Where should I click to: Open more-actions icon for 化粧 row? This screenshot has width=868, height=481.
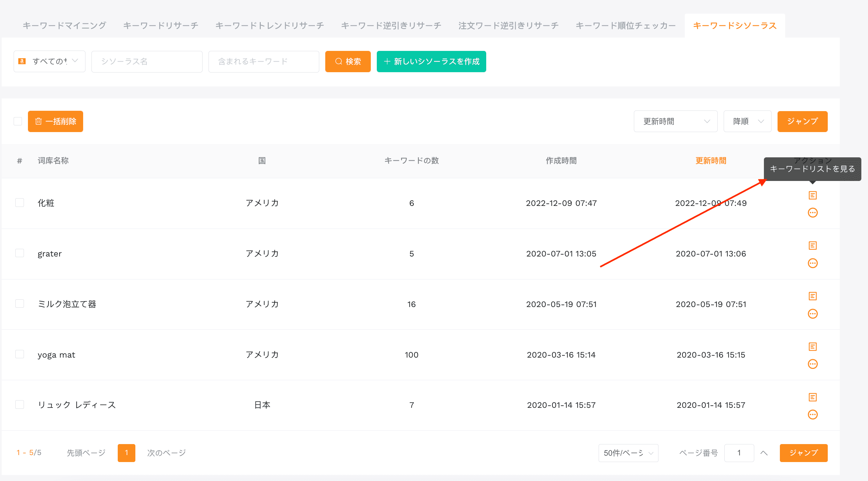812,213
